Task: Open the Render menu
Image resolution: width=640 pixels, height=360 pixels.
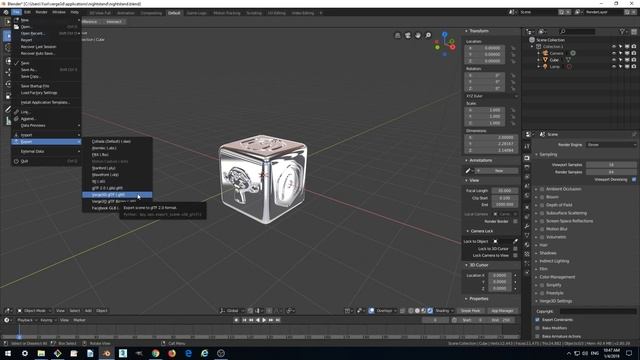Action: point(42,12)
